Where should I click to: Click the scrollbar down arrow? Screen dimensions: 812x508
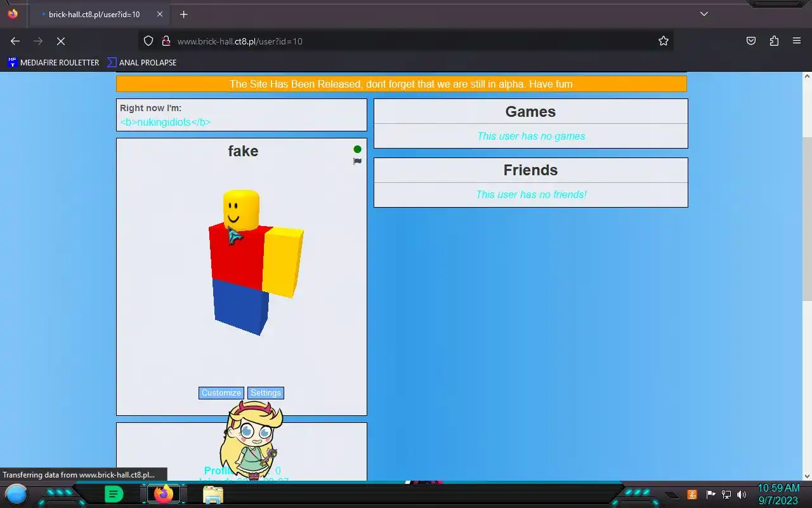pos(807,476)
